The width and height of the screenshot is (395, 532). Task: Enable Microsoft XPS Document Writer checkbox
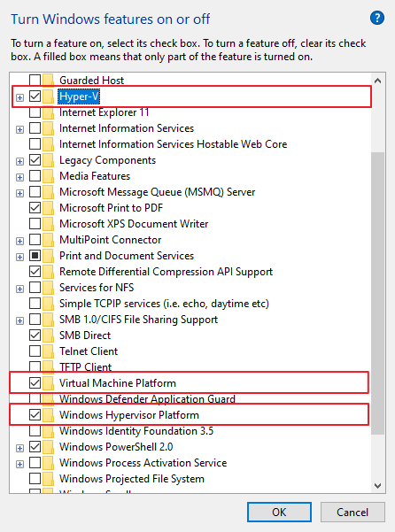tap(35, 224)
